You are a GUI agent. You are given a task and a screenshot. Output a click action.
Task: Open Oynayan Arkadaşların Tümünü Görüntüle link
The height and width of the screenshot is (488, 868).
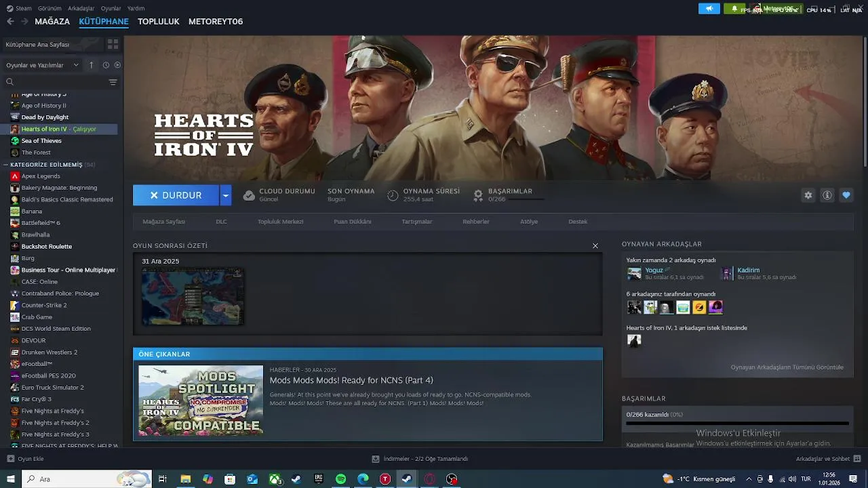(787, 367)
